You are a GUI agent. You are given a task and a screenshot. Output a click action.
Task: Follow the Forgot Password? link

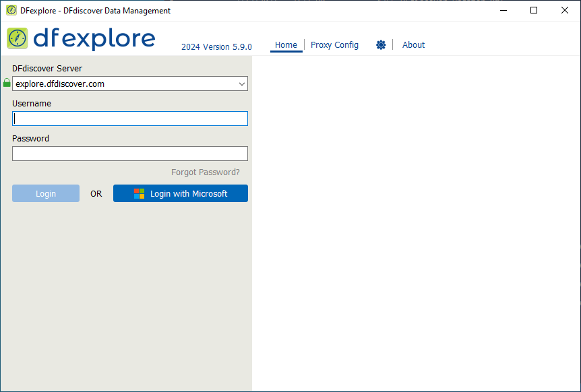(206, 172)
